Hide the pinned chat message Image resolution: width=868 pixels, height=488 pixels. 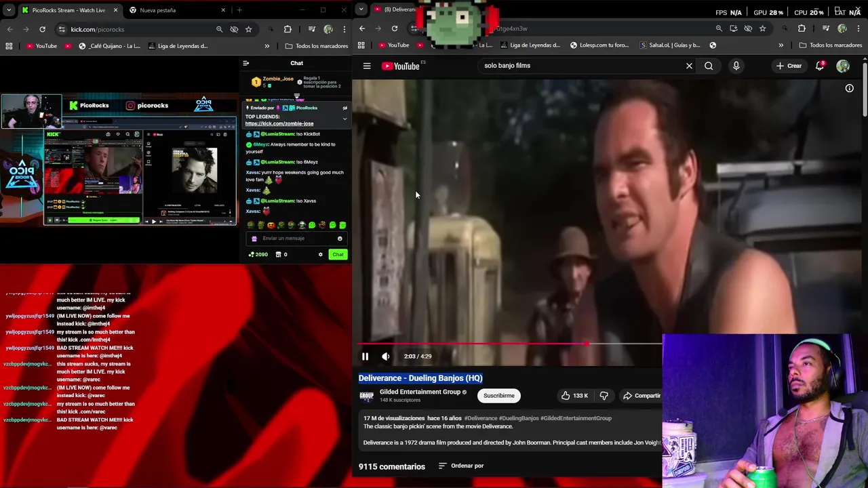pyautogui.click(x=344, y=108)
